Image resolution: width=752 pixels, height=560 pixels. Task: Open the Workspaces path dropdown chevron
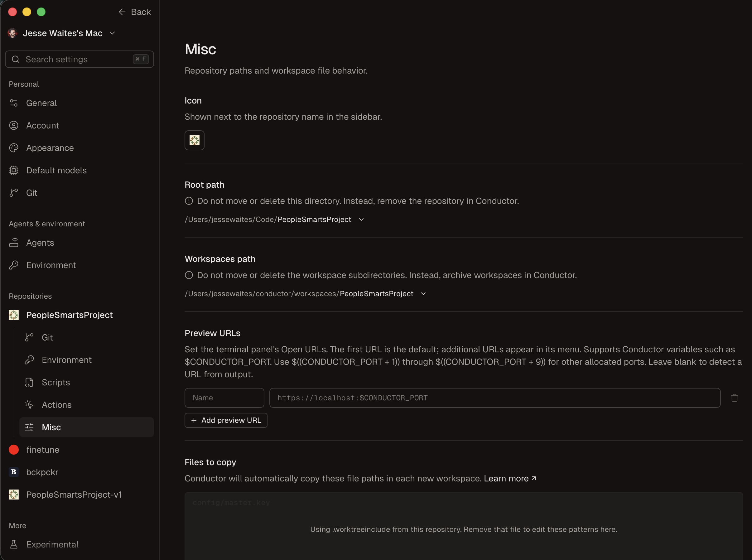click(x=423, y=294)
